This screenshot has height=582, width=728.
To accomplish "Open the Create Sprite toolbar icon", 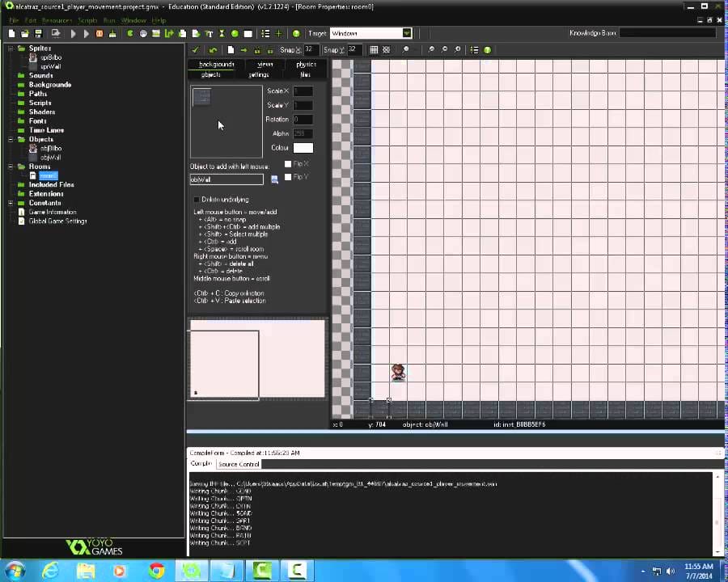I will point(129,33).
